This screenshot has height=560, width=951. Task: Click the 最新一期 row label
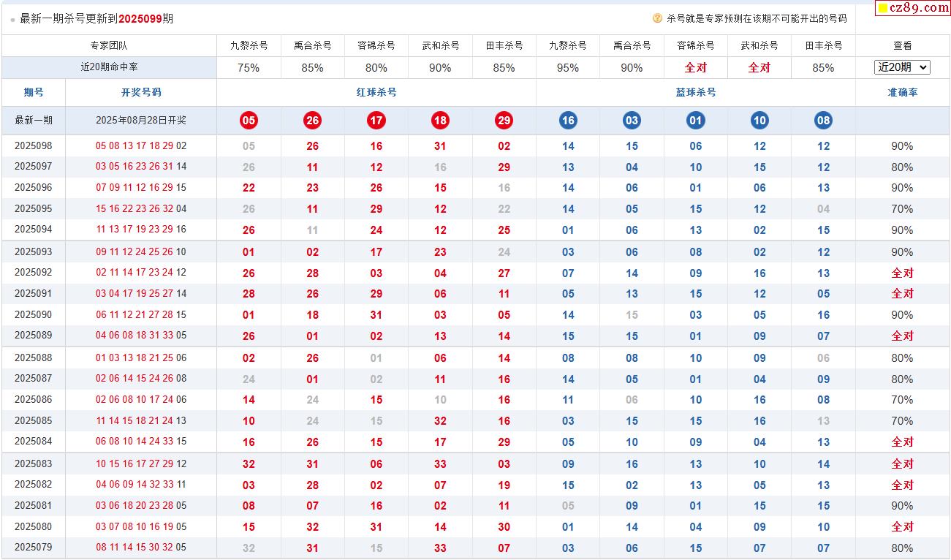click(x=34, y=121)
